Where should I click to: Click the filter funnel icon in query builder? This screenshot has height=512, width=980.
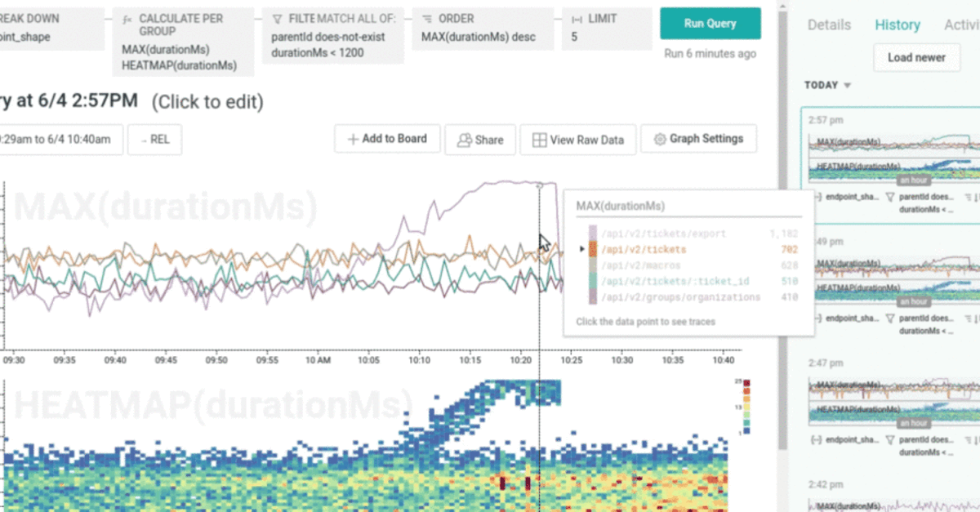pos(278,18)
